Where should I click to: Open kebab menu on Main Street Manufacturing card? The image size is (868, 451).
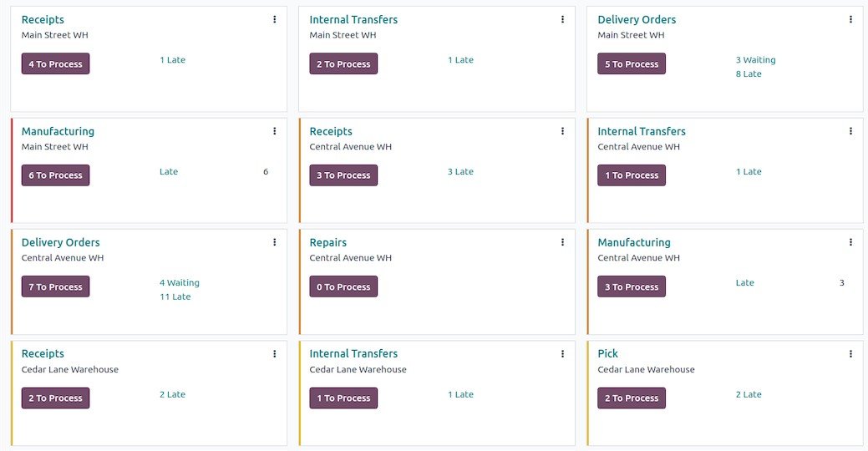tap(275, 131)
